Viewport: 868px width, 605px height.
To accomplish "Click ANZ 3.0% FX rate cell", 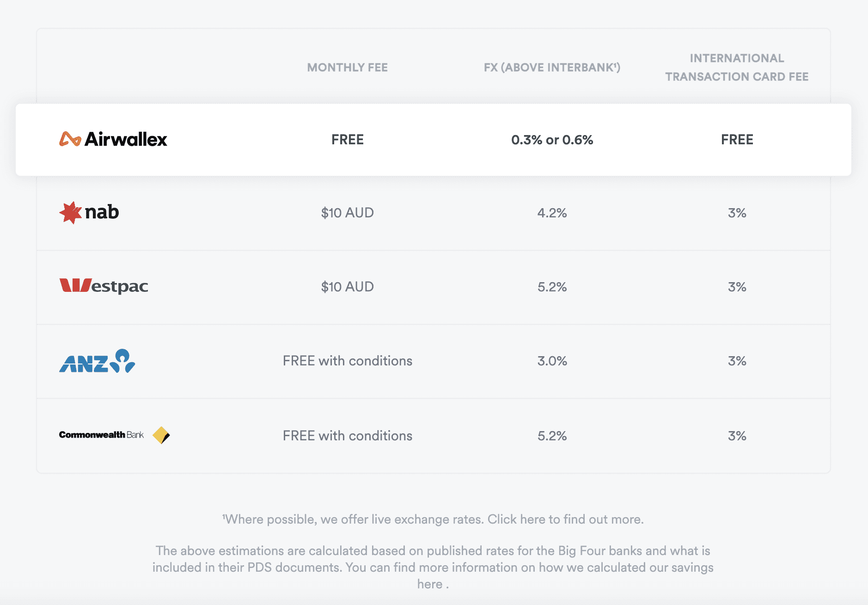I will [x=552, y=361].
